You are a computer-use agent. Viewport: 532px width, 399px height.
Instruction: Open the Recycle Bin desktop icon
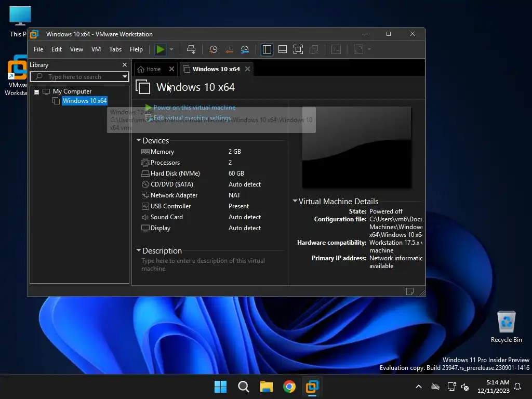(x=506, y=327)
